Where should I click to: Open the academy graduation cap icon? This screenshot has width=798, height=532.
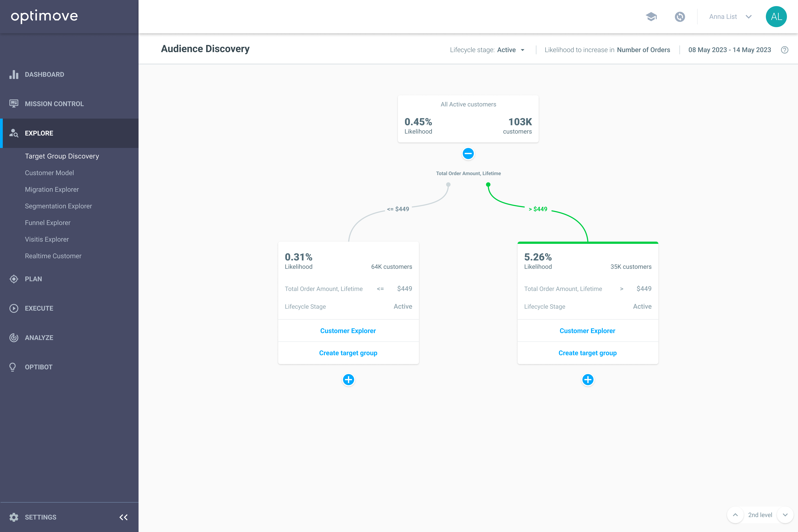click(x=651, y=17)
